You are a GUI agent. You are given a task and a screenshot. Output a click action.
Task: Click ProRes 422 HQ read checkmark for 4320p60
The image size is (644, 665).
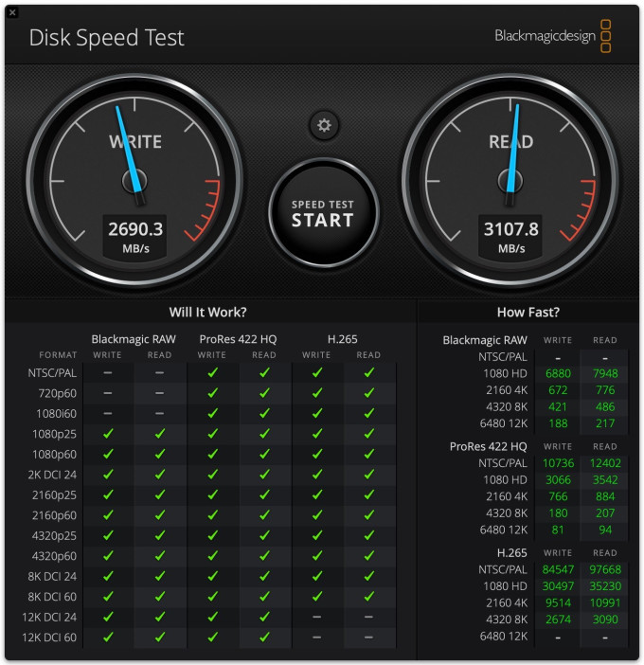264,556
